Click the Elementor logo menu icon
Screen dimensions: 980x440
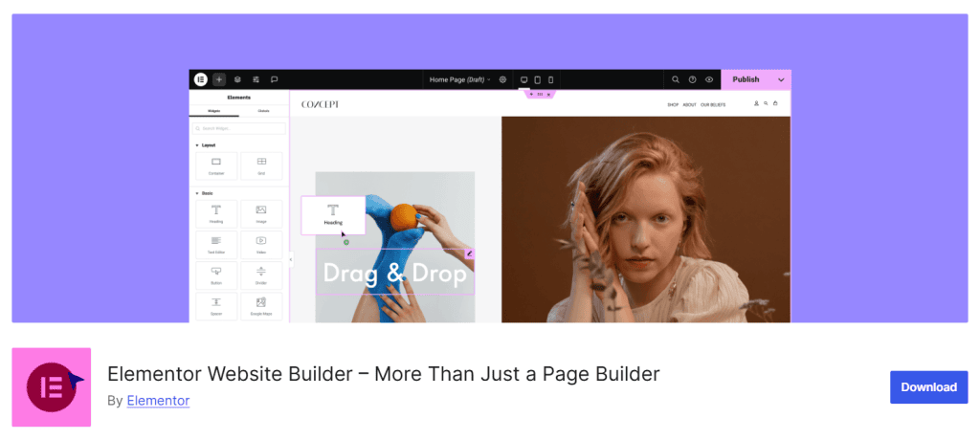(x=200, y=79)
